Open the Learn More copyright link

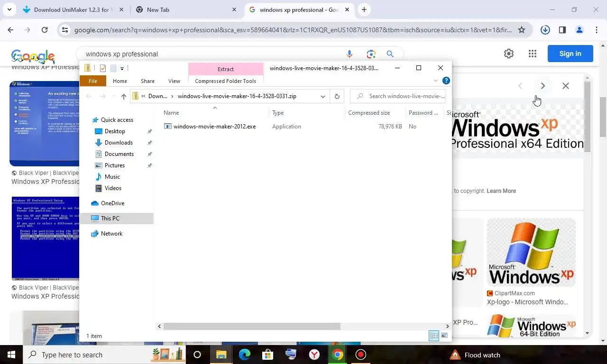coord(501,191)
